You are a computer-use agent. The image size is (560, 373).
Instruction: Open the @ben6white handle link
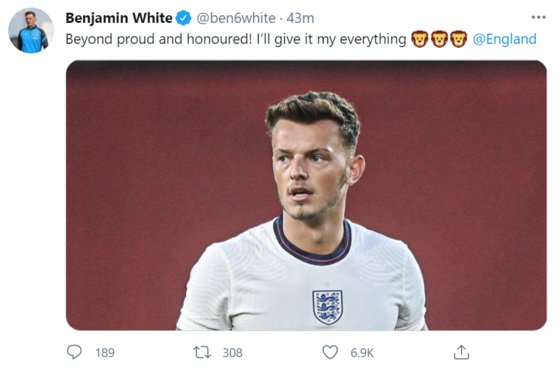(236, 18)
